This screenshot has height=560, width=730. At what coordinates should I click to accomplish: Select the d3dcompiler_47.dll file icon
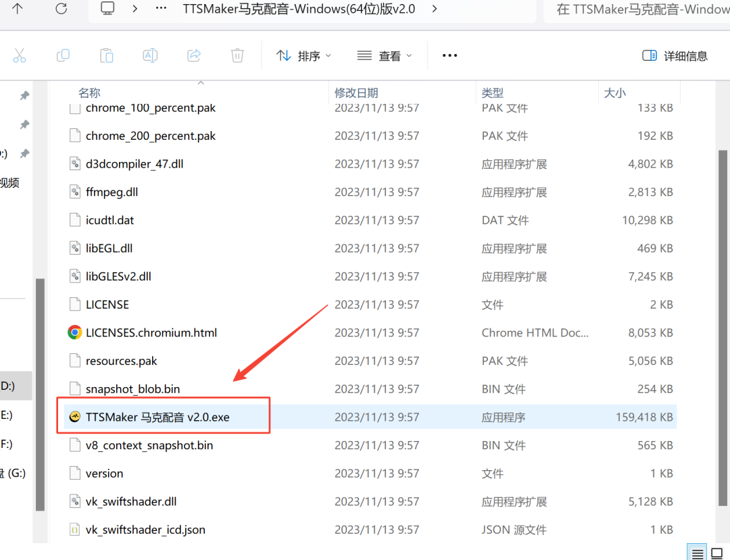(74, 163)
